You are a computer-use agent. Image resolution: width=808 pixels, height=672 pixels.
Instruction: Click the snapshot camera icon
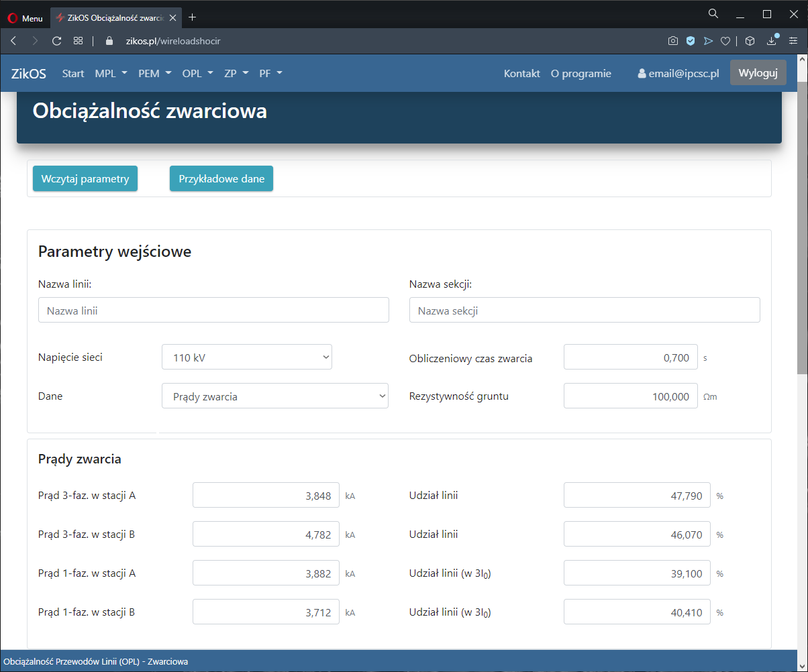pos(672,41)
